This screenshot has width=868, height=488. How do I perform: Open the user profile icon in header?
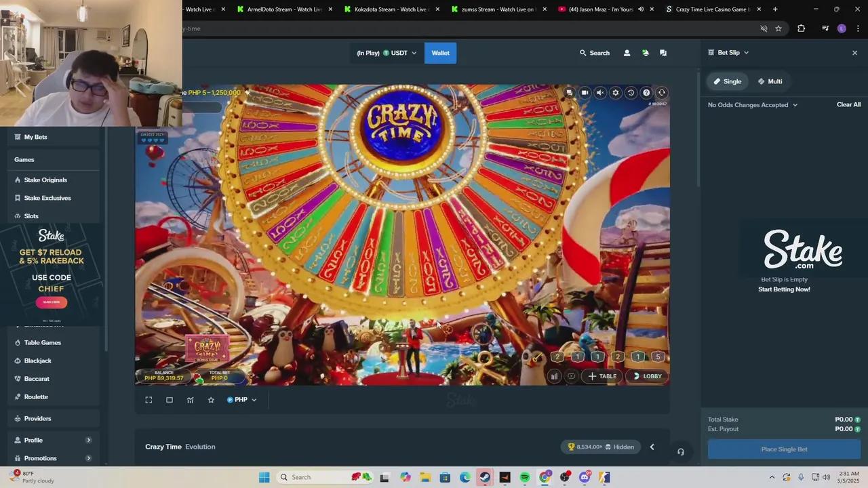(627, 53)
